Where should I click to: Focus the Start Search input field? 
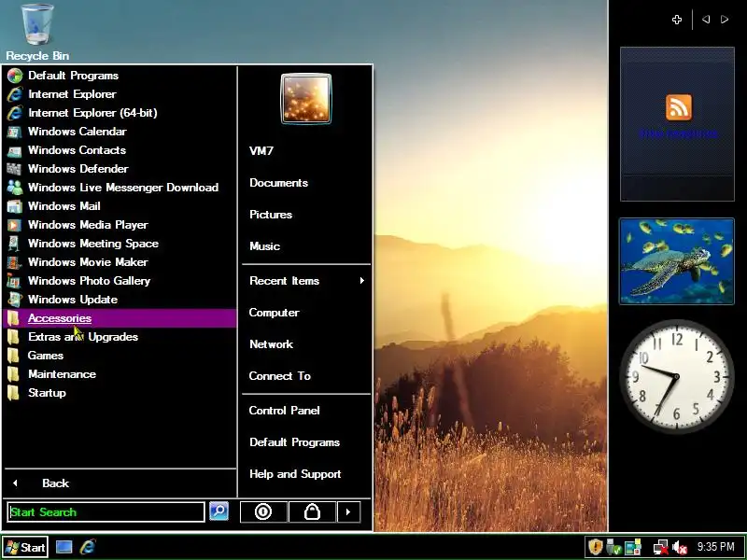click(106, 511)
